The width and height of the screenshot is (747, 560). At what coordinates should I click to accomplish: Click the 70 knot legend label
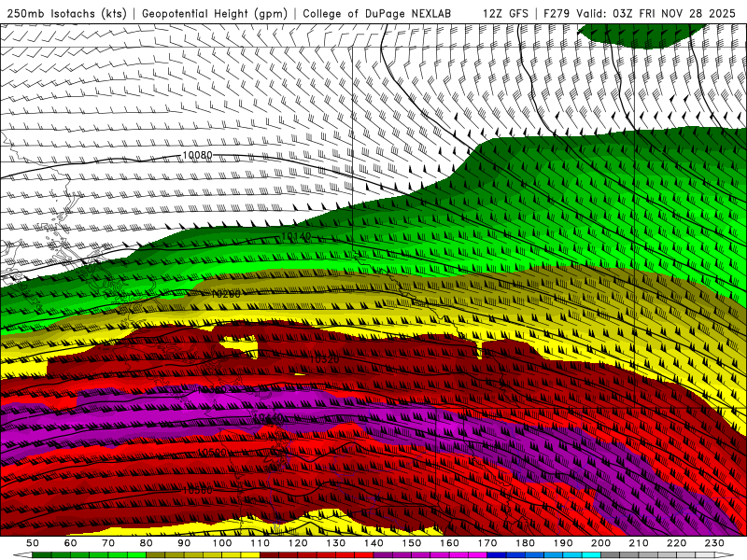point(108,543)
